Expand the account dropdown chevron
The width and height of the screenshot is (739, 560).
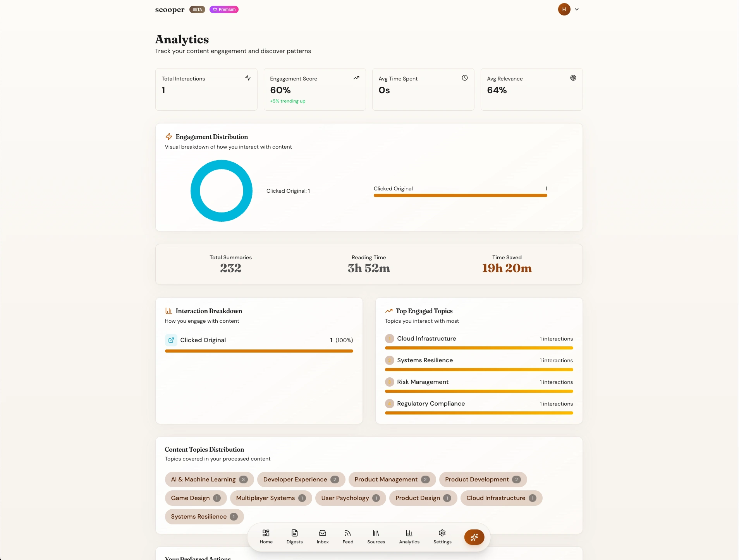coord(577,9)
